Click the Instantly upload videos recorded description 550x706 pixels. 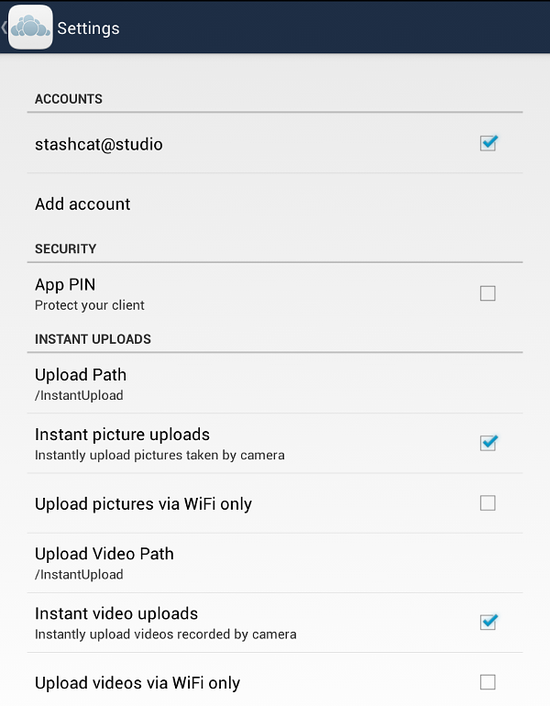166,634
